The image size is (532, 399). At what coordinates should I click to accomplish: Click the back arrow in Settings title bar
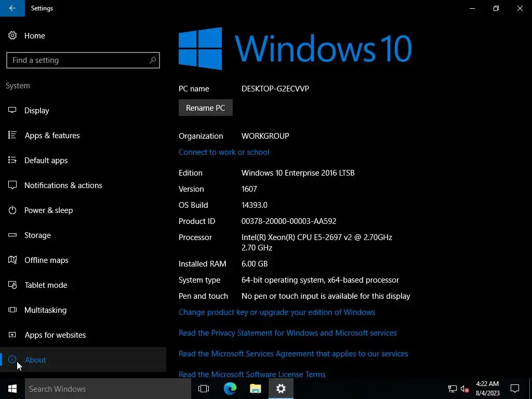click(12, 8)
